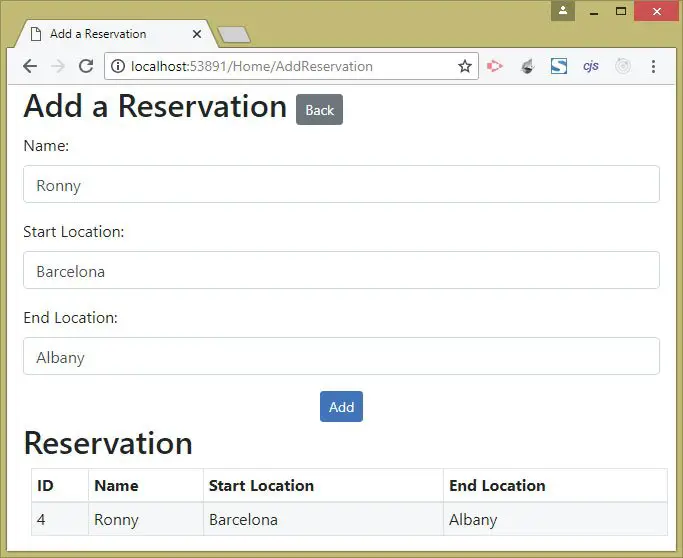Screen dimensions: 683x558
Task: Go back using the browser back arrow
Action: pyautogui.click(x=30, y=66)
